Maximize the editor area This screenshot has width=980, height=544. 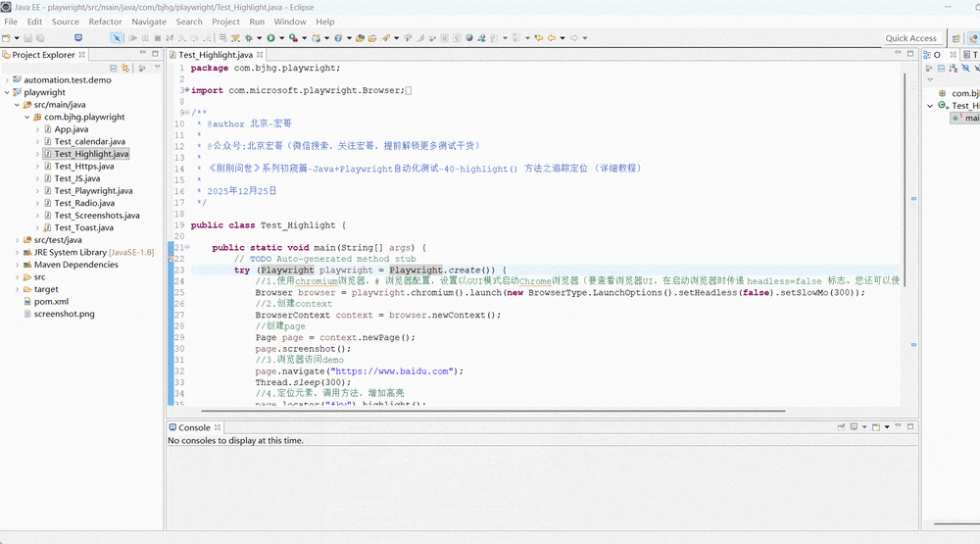pos(910,54)
